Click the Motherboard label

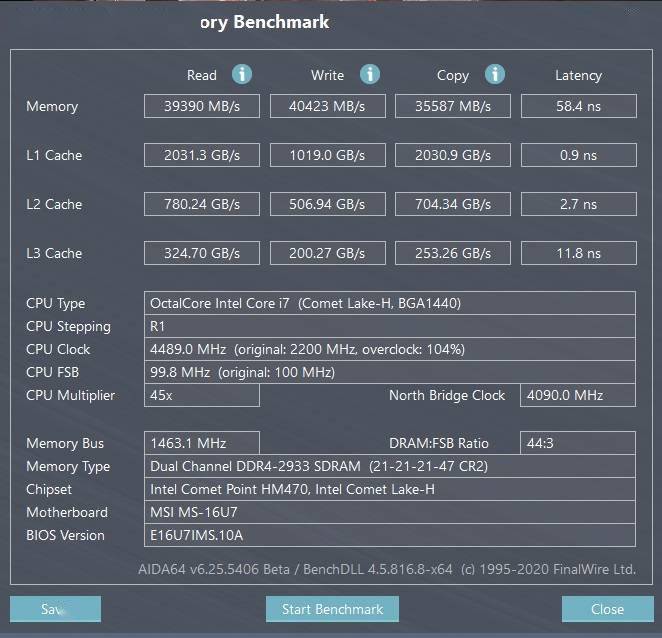click(x=67, y=512)
